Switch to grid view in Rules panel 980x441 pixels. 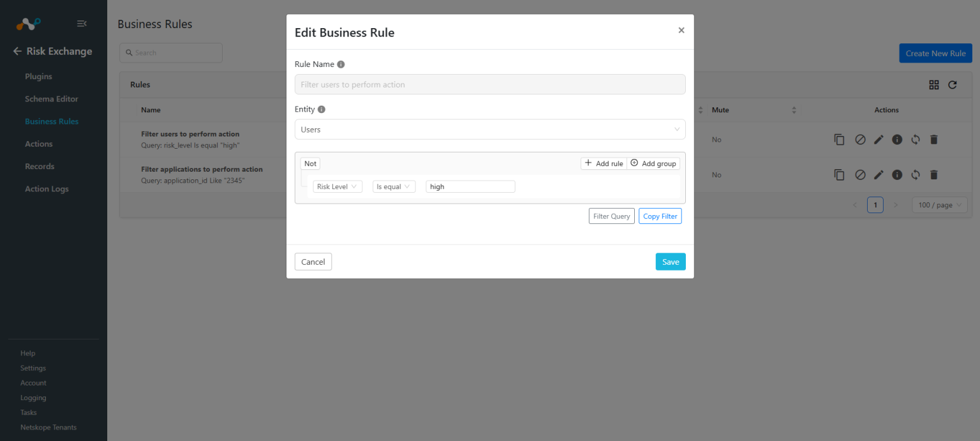(x=934, y=84)
